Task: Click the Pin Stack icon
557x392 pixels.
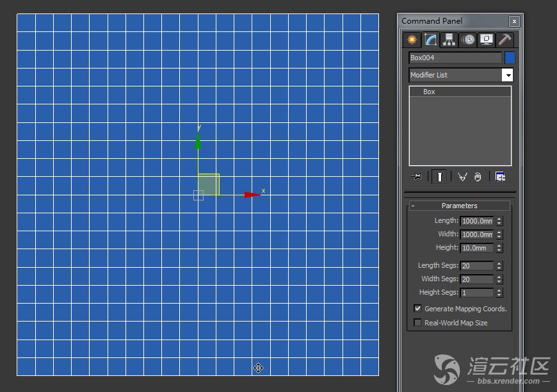Action: pyautogui.click(x=416, y=176)
